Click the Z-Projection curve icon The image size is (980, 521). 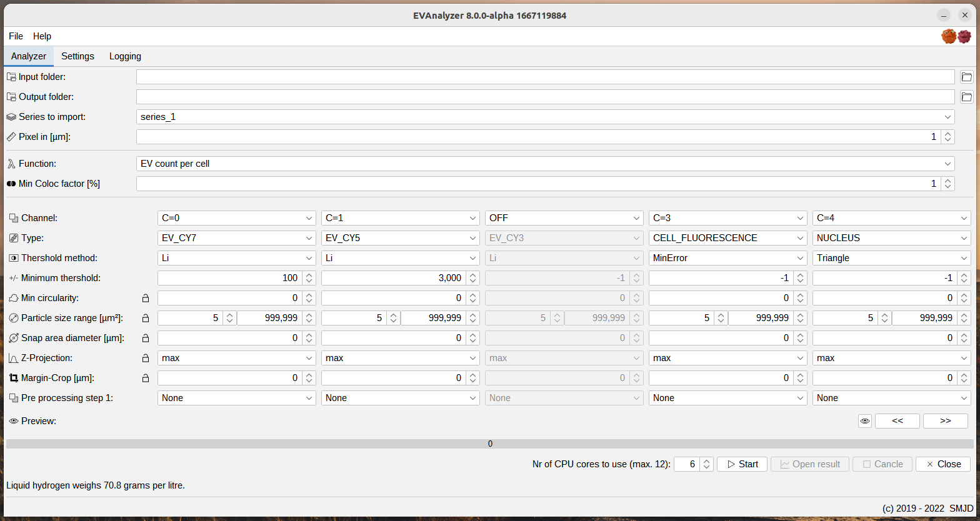(14, 358)
